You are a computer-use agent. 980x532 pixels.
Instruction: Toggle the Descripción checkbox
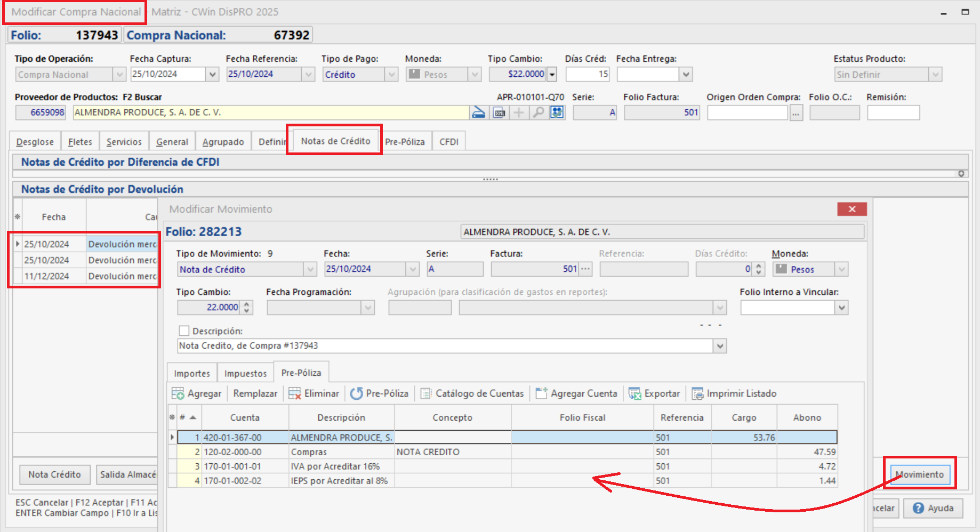click(184, 331)
